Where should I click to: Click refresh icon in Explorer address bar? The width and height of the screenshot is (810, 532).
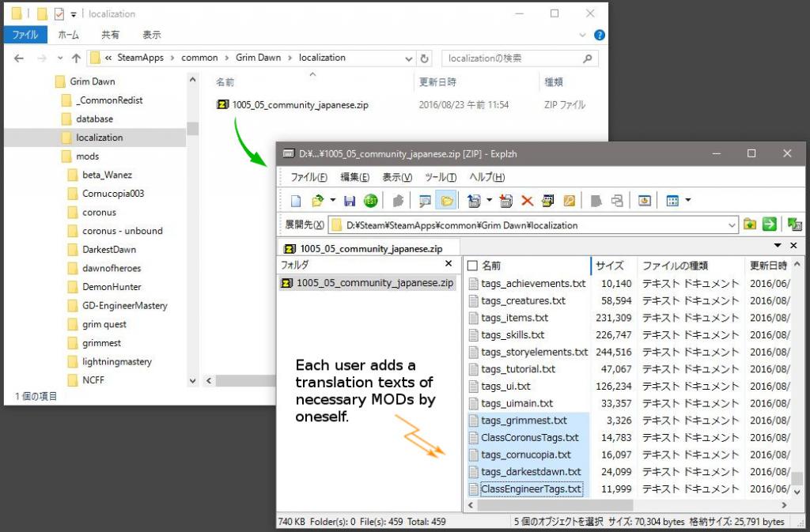(x=425, y=58)
